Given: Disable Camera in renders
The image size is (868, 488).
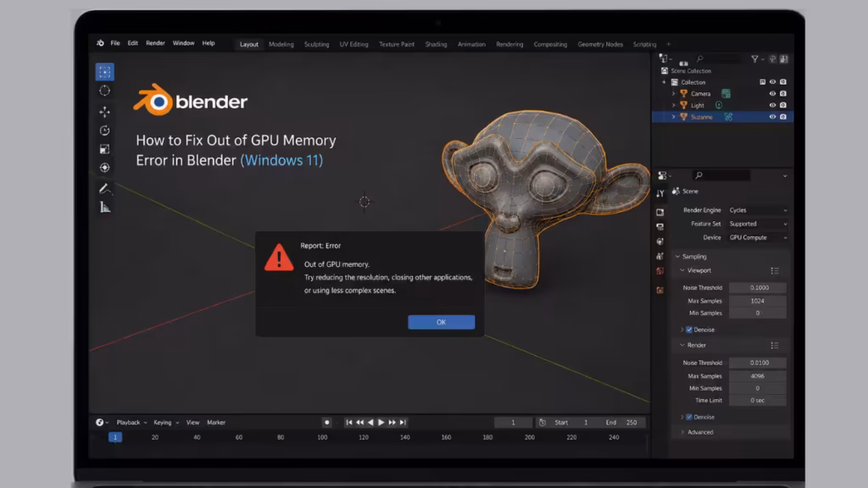Looking at the screenshot, I should tap(782, 93).
